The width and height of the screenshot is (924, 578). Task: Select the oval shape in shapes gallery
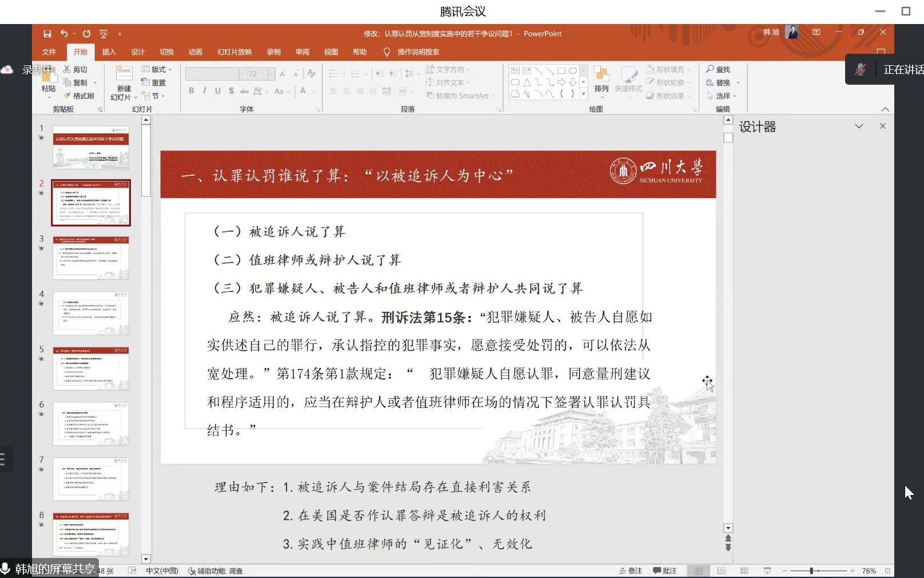pyautogui.click(x=572, y=71)
